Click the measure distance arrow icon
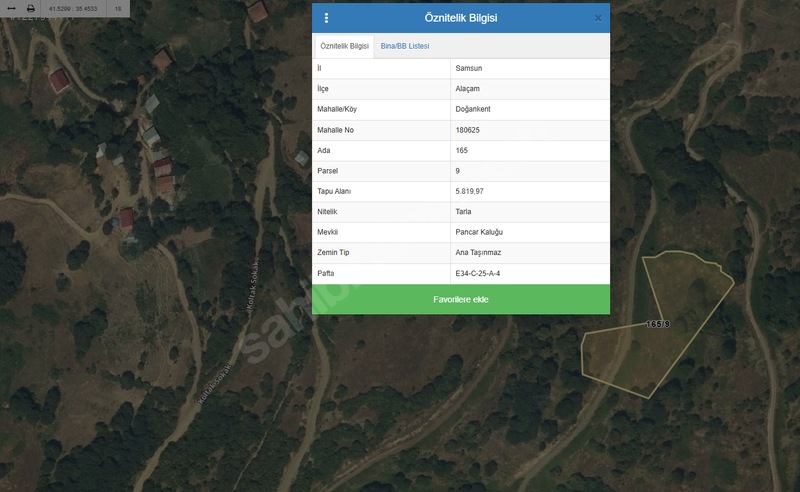800x492 pixels. point(11,8)
